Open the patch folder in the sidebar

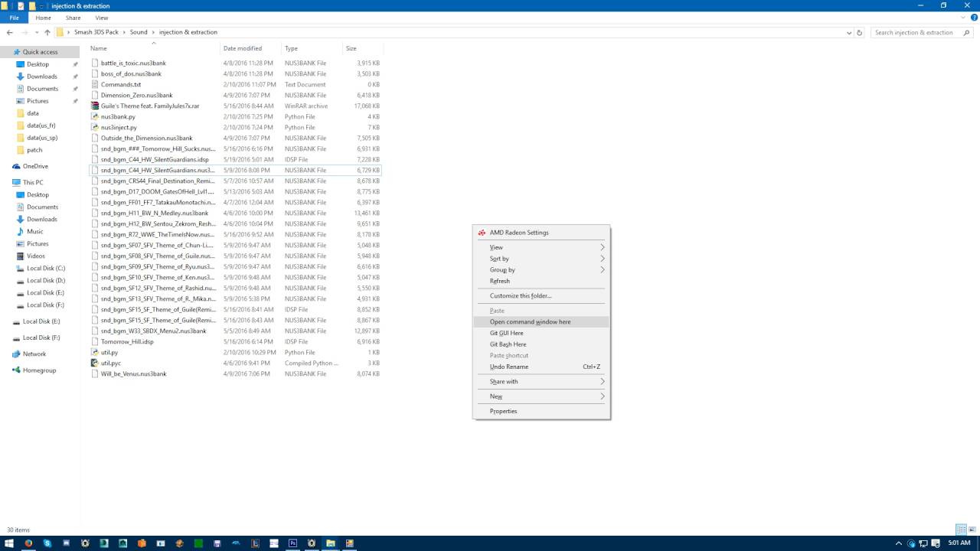pyautogui.click(x=34, y=150)
